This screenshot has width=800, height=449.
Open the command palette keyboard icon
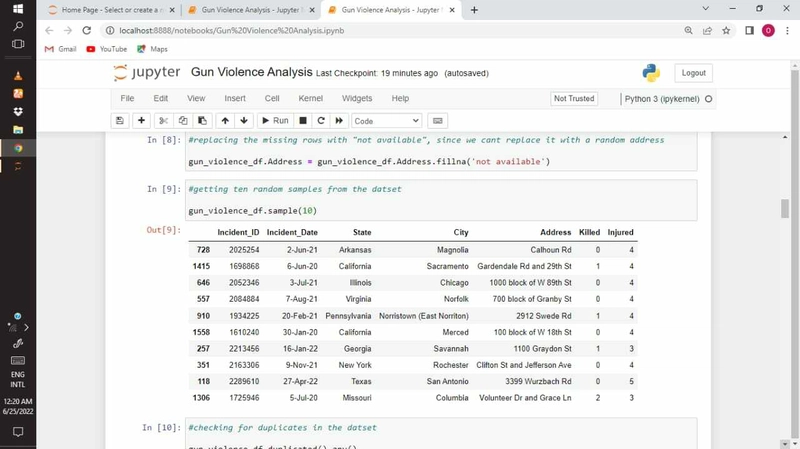coord(437,121)
